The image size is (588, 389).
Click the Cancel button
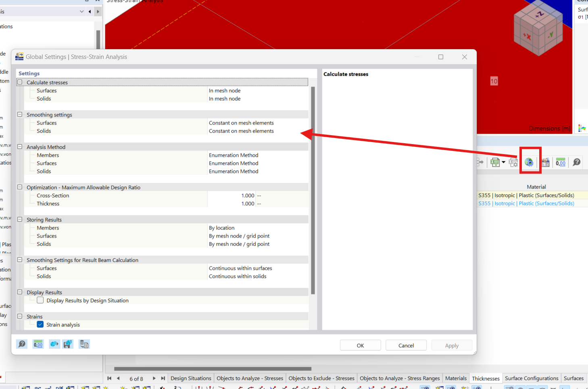pyautogui.click(x=406, y=345)
